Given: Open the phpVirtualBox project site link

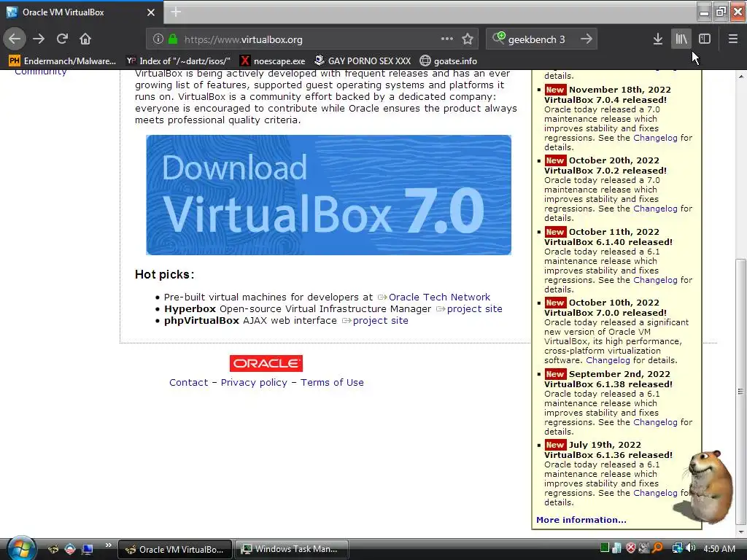Looking at the screenshot, I should [380, 321].
